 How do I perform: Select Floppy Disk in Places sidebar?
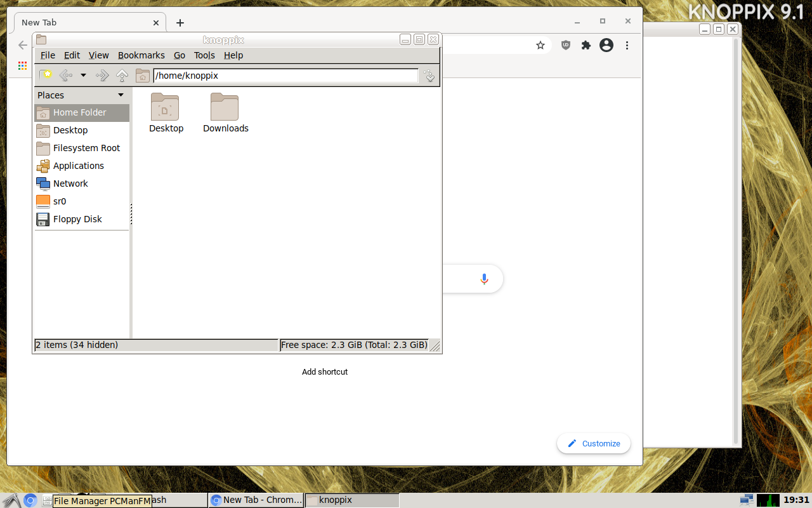[82, 219]
